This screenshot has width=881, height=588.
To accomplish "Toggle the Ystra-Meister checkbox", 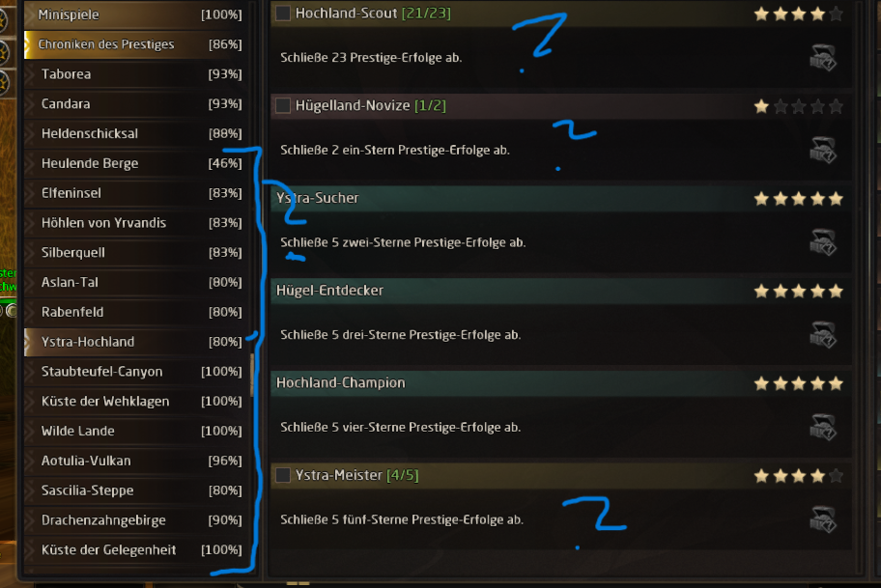I will coord(283,475).
